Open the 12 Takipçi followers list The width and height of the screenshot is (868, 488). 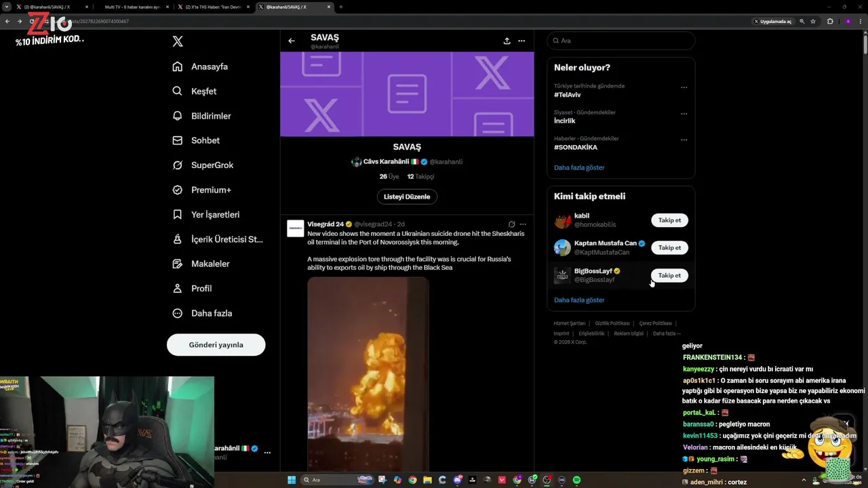click(x=420, y=176)
